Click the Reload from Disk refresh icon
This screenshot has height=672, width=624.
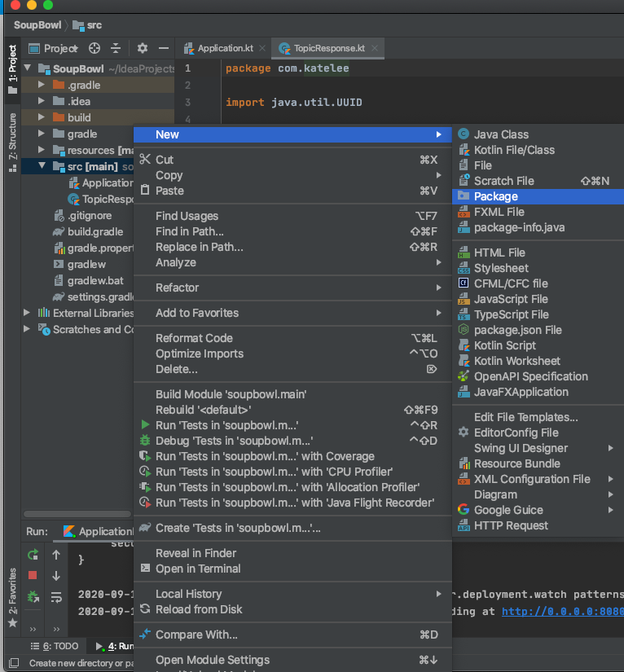145,608
